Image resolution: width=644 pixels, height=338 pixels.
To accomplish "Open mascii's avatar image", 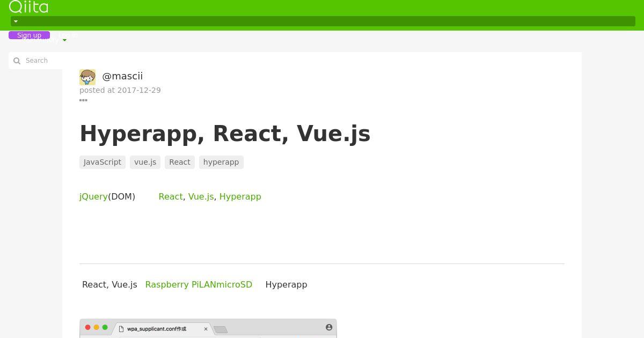I will [87, 77].
